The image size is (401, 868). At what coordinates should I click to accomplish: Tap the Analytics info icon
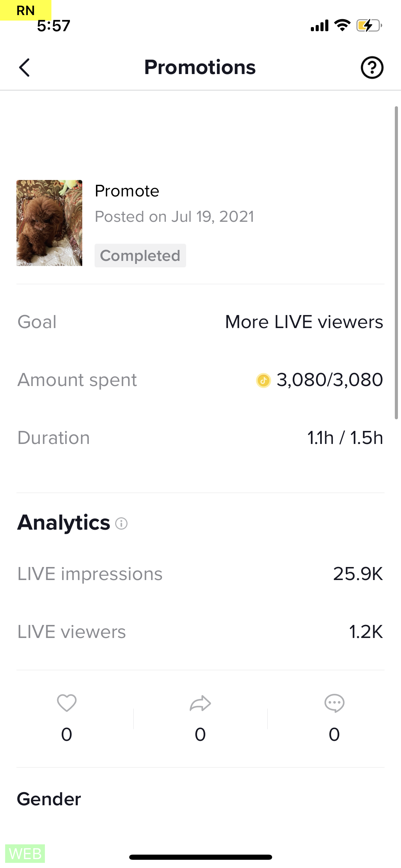click(121, 523)
